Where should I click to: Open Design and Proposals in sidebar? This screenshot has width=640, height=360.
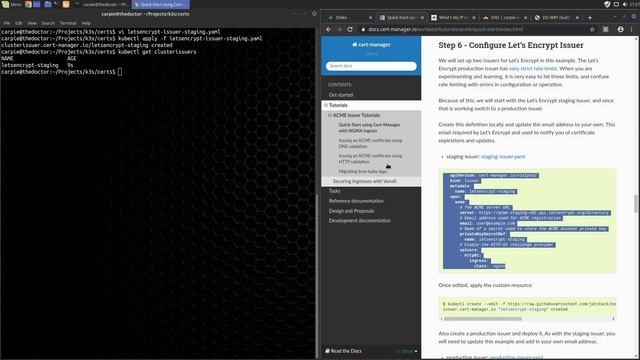point(351,211)
